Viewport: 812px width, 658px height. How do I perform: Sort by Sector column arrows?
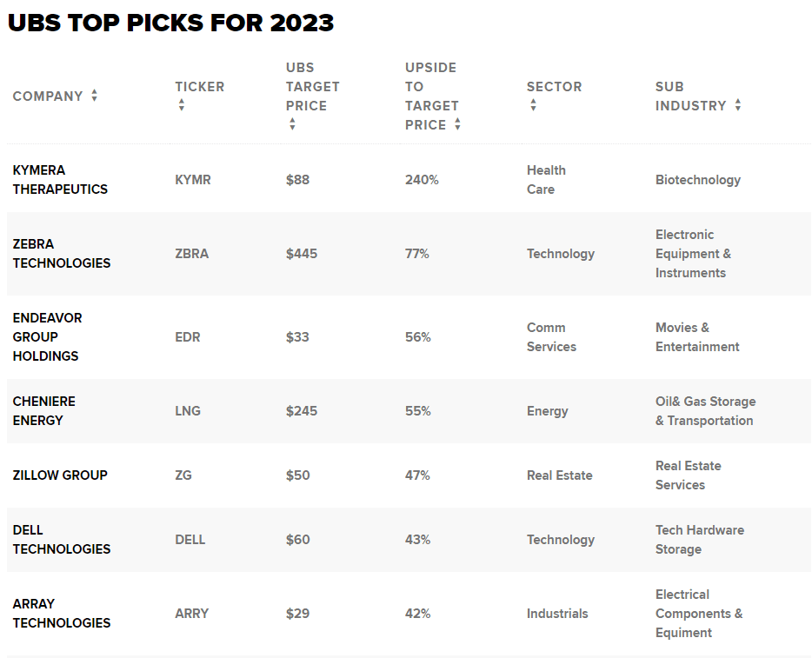534,105
